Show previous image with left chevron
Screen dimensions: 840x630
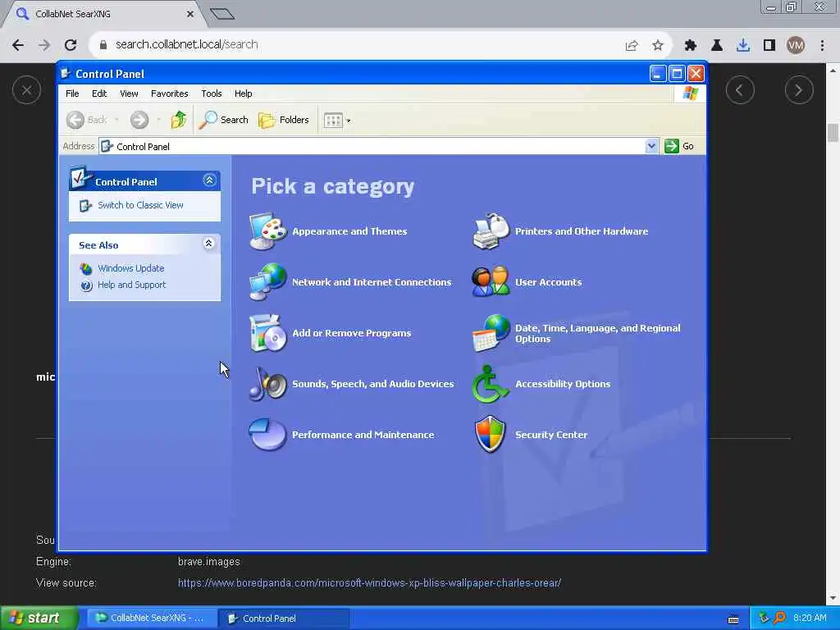[x=740, y=90]
